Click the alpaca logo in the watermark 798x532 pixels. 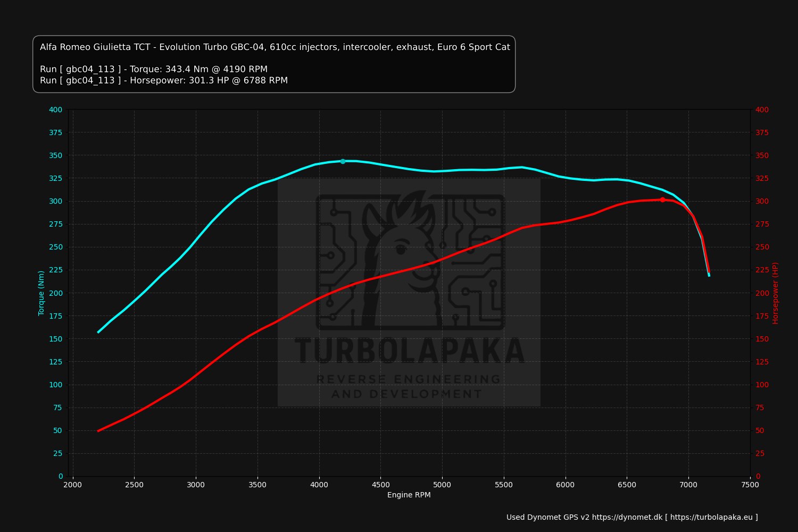409,261
